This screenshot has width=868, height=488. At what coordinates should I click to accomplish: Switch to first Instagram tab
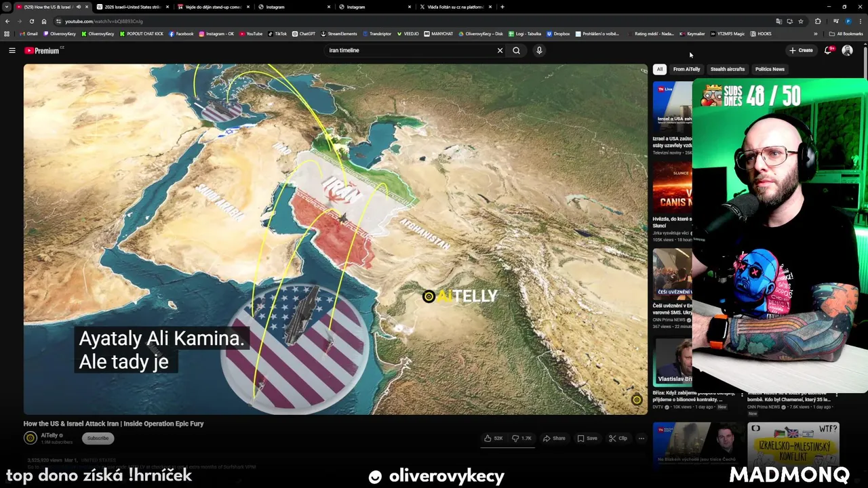(x=294, y=7)
